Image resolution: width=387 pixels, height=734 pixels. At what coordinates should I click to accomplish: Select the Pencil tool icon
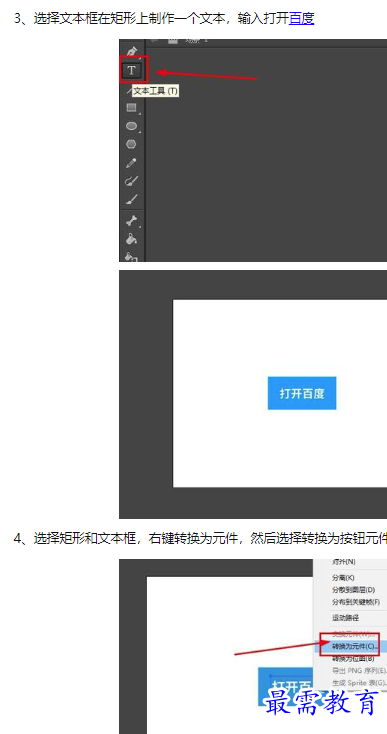pos(131,163)
